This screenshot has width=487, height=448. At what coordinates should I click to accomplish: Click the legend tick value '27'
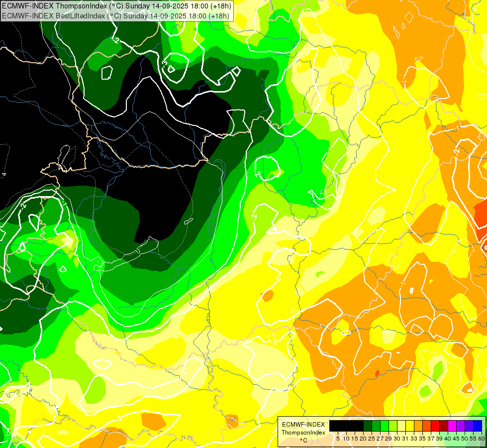click(380, 439)
